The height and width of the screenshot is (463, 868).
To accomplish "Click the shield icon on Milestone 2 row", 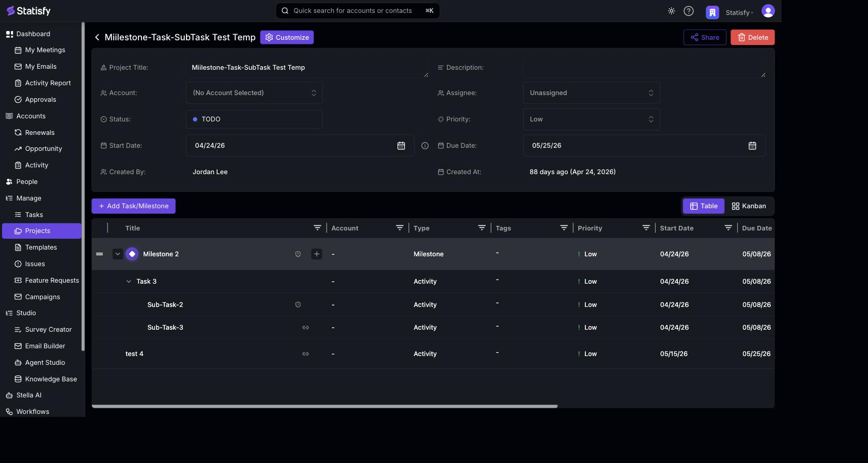I will tap(298, 254).
